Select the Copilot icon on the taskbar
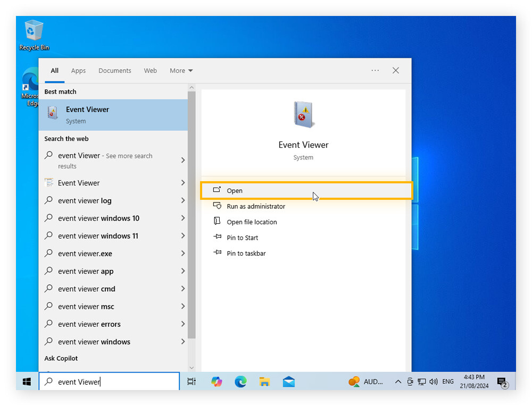The image size is (532, 406). coord(216,382)
